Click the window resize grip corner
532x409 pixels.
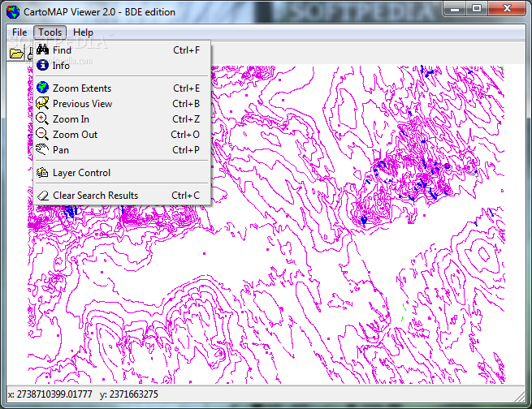(x=520, y=396)
